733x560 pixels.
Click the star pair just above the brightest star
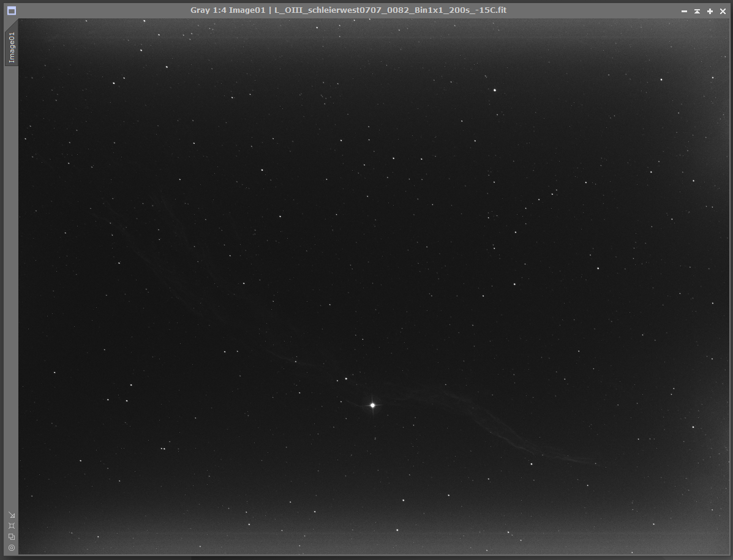[x=342, y=379]
